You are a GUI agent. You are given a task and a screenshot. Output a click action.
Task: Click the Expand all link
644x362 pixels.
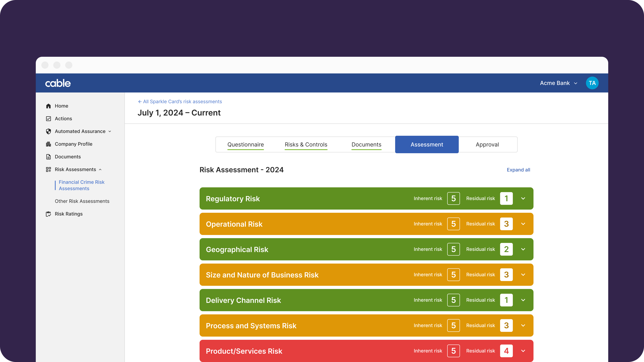(x=518, y=170)
